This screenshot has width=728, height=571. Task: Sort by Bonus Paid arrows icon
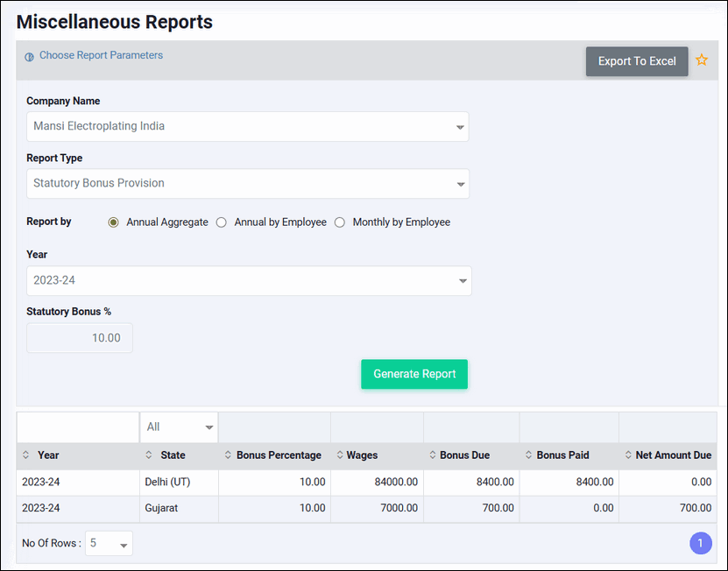[x=528, y=455]
